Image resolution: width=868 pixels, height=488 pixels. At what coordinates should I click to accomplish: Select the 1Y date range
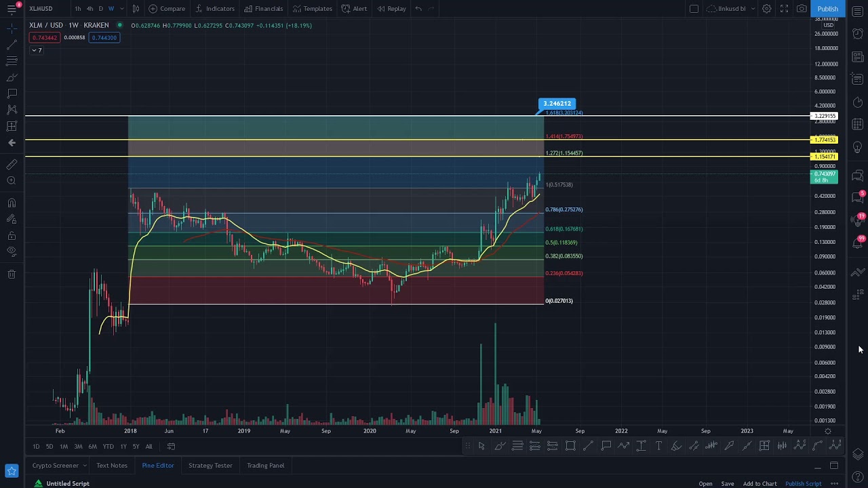click(x=123, y=446)
